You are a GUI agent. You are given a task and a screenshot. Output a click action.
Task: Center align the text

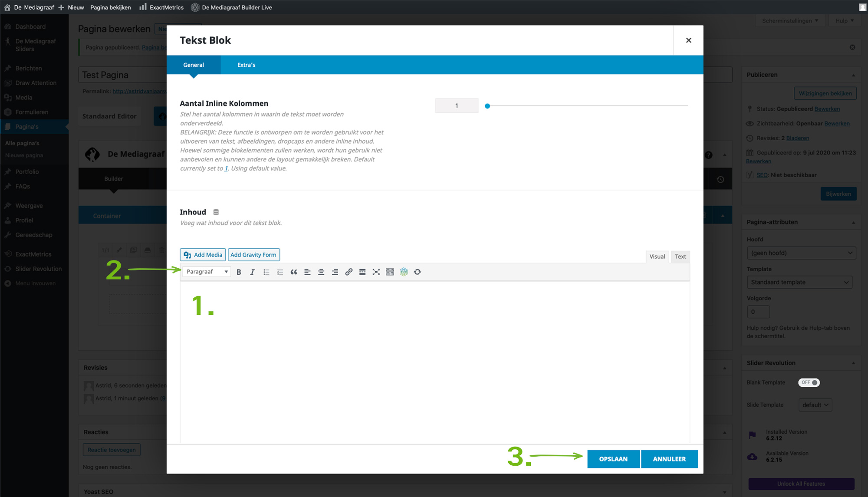(x=321, y=272)
